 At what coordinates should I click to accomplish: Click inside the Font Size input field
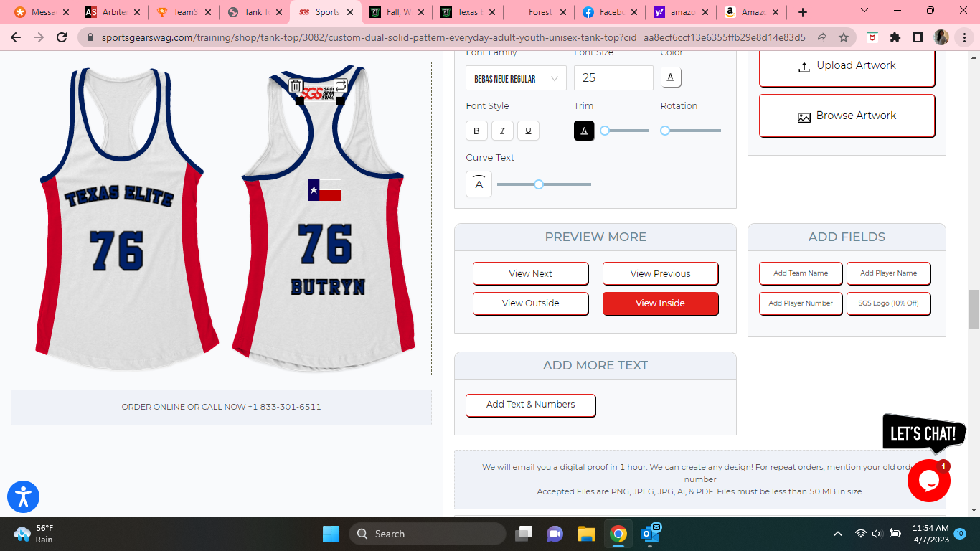coord(613,77)
